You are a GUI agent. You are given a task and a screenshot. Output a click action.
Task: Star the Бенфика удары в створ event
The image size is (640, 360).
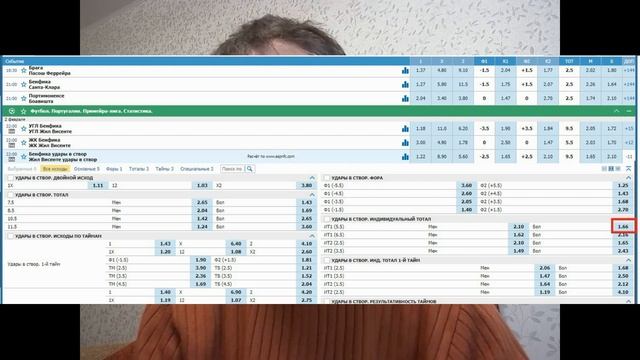point(24,157)
